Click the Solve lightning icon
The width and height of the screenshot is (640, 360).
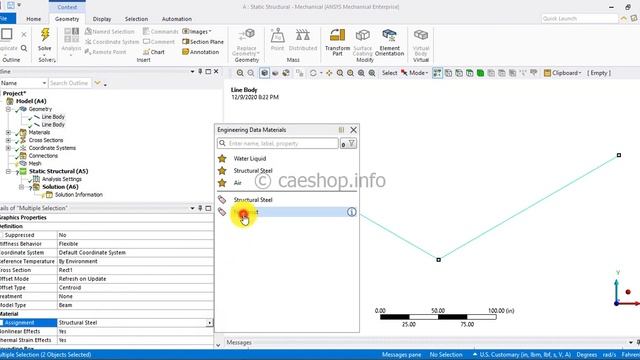[45, 35]
